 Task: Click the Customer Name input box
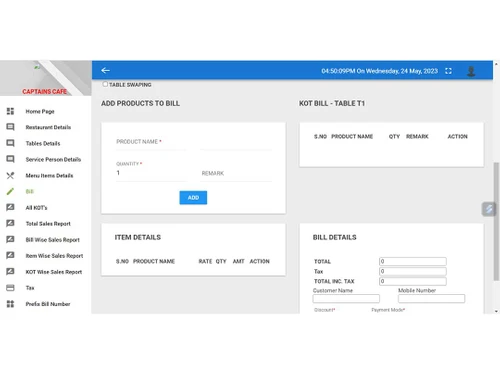346,298
